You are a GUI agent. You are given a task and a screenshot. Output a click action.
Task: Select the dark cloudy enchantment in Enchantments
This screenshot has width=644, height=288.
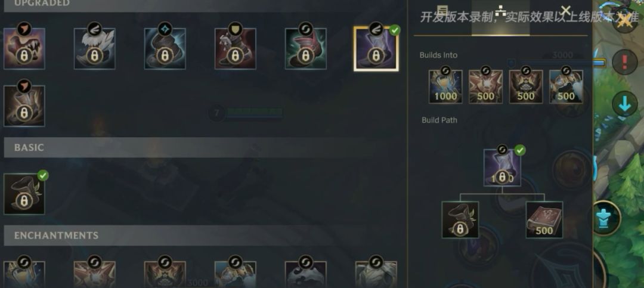[x=305, y=274]
